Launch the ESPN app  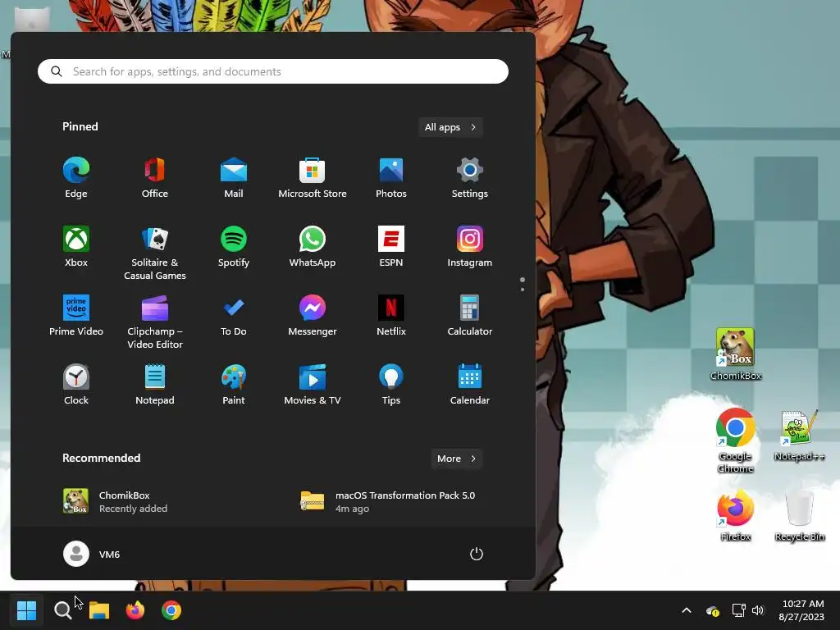tap(391, 246)
